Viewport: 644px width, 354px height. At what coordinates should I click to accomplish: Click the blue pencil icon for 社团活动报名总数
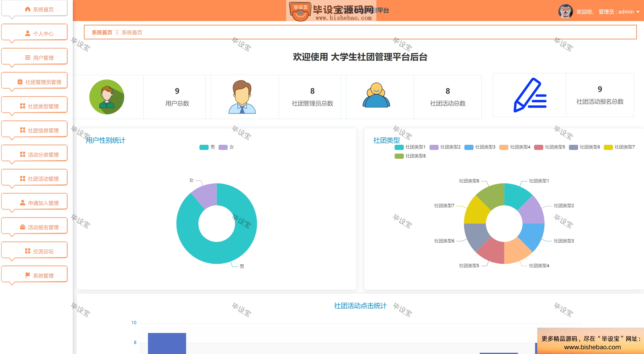530,95
